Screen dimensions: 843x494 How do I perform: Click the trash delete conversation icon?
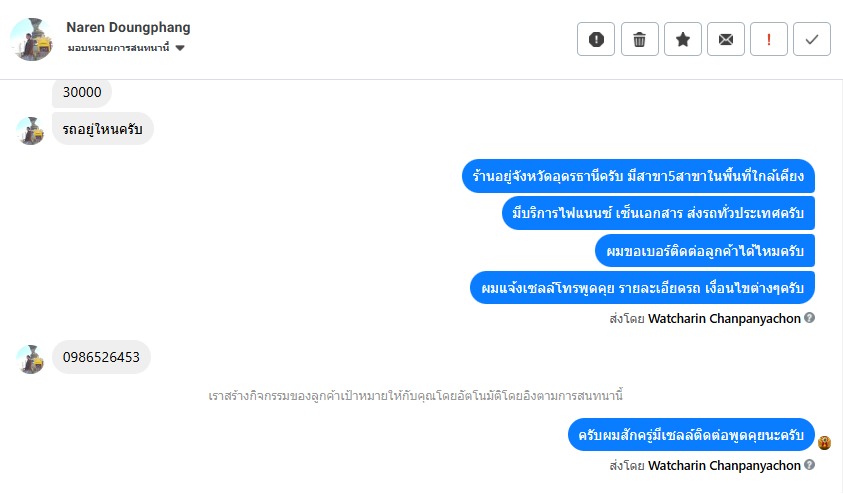pos(639,39)
